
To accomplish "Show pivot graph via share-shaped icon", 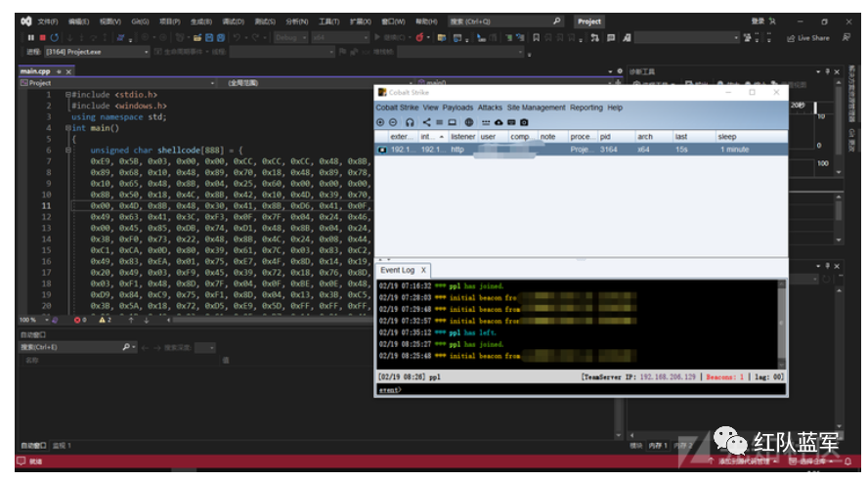I will (x=426, y=122).
